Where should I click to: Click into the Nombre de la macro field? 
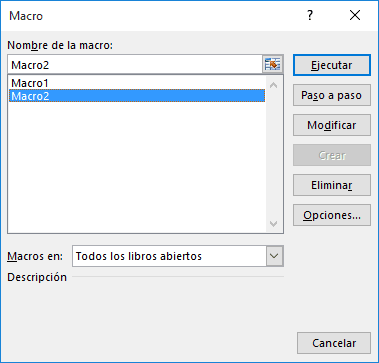(x=135, y=65)
